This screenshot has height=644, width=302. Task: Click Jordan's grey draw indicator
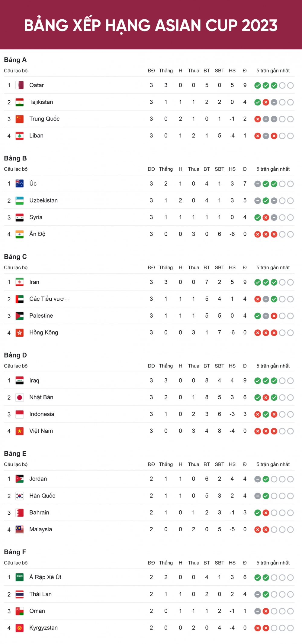(258, 479)
